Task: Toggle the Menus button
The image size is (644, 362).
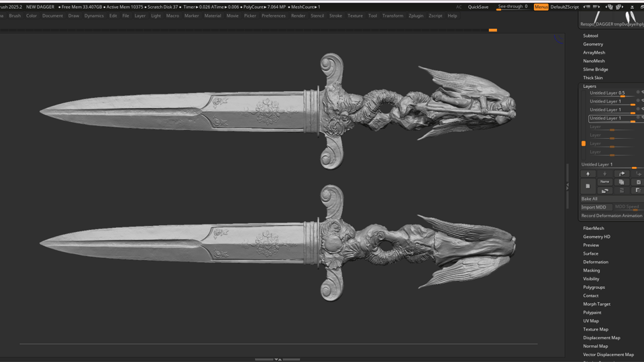Action: 541,7
